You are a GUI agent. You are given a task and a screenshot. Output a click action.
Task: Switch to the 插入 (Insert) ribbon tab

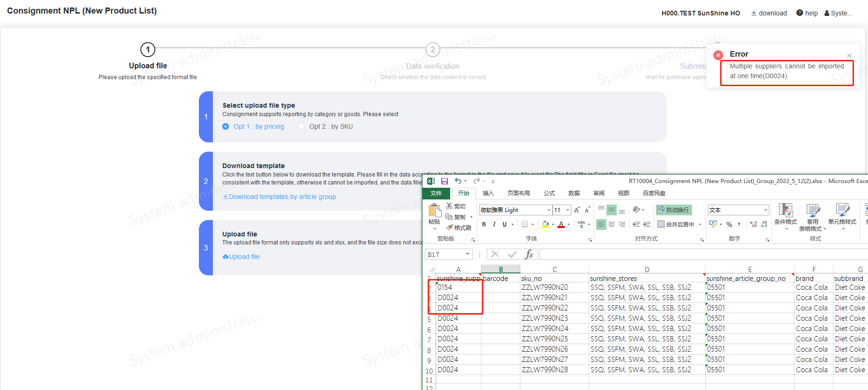click(x=488, y=193)
